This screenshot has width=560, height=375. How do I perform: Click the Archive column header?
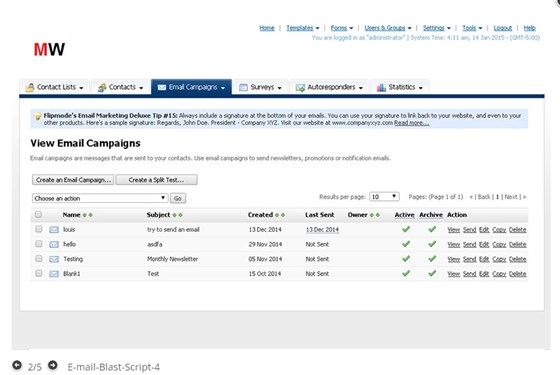pyautogui.click(x=431, y=215)
